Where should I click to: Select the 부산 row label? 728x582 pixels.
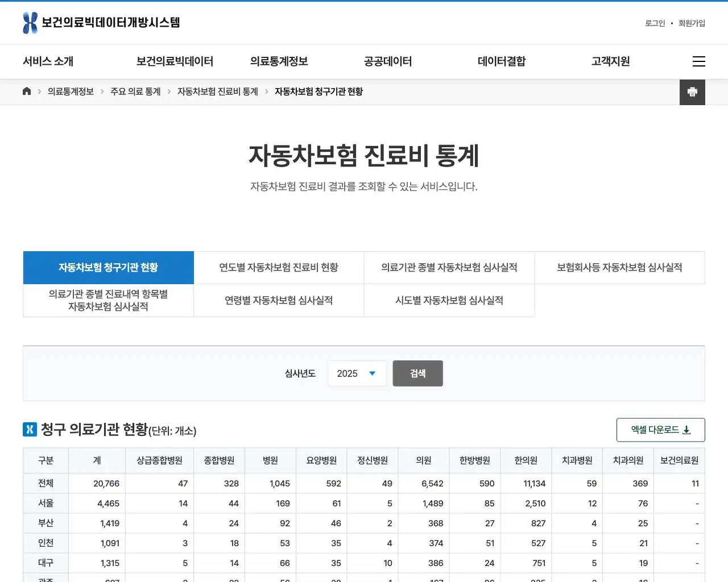click(46, 523)
